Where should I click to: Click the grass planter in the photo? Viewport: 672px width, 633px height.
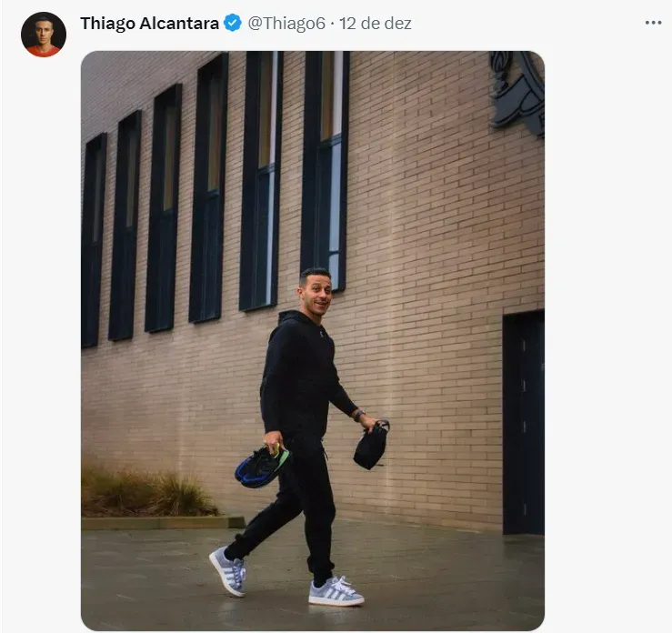tap(148, 494)
